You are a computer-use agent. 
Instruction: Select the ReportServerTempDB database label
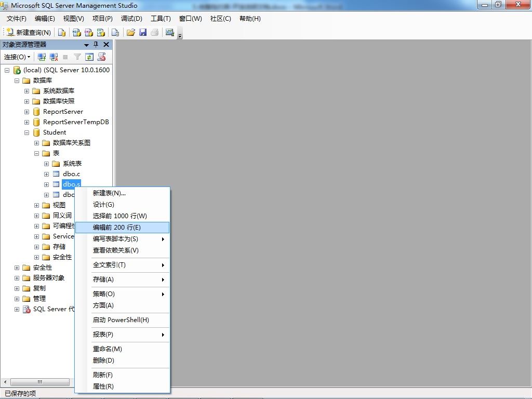click(76, 122)
